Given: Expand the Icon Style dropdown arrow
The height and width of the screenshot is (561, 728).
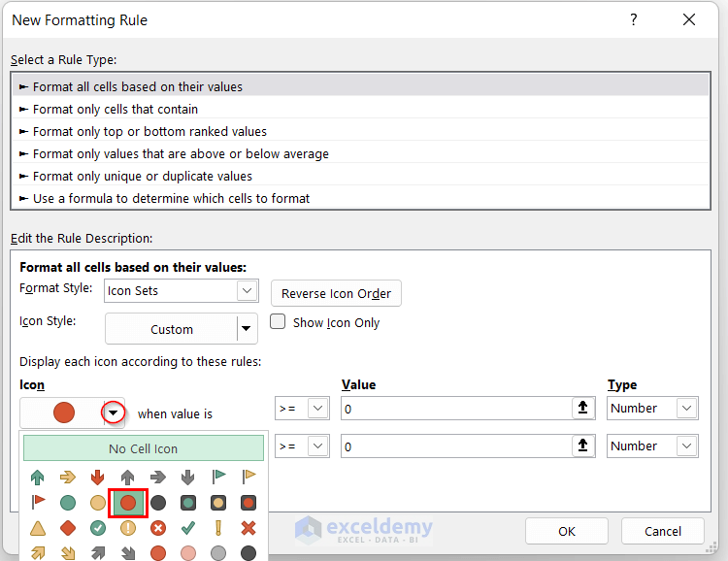Looking at the screenshot, I should click(x=247, y=329).
